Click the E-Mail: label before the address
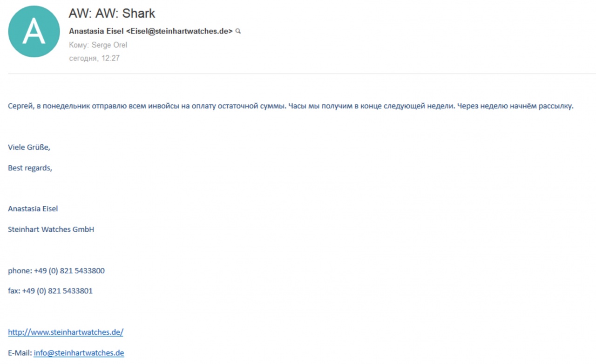This screenshot has width=596, height=364. pos(20,353)
